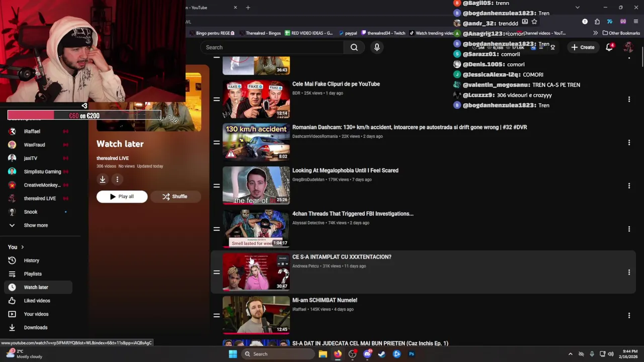
Task: Open options for XXXTENTACION video
Action: [629, 273]
